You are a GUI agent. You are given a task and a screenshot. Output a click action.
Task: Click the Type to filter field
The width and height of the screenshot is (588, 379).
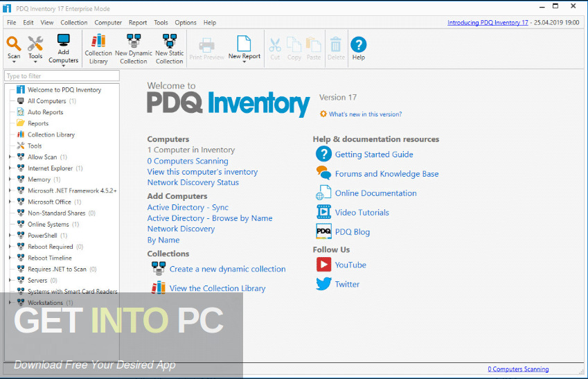click(62, 76)
